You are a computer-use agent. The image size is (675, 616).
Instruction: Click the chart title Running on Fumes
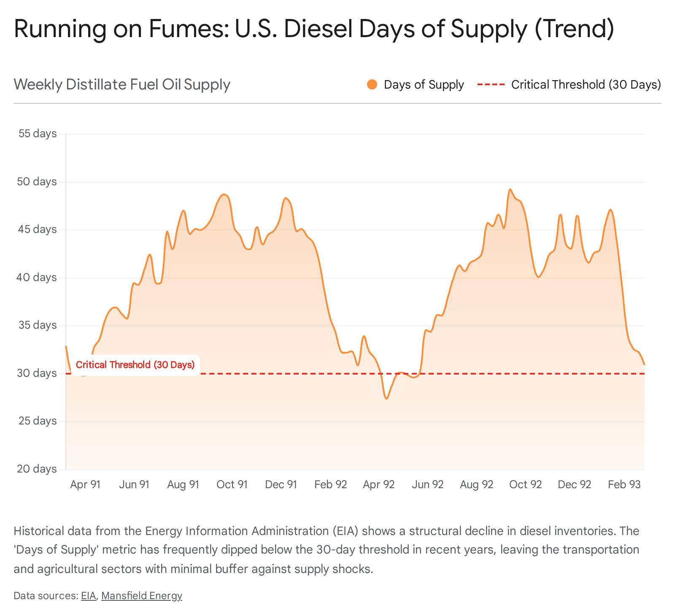(313, 29)
